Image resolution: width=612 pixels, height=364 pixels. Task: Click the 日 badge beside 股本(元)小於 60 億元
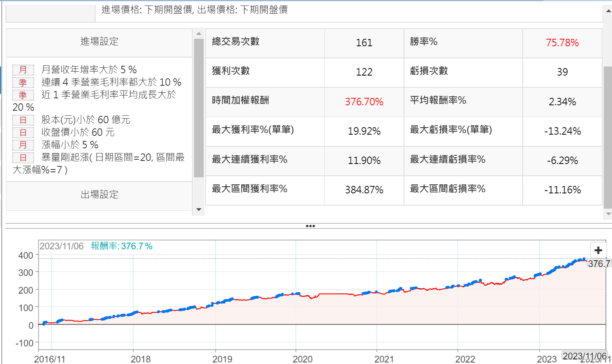(23, 120)
